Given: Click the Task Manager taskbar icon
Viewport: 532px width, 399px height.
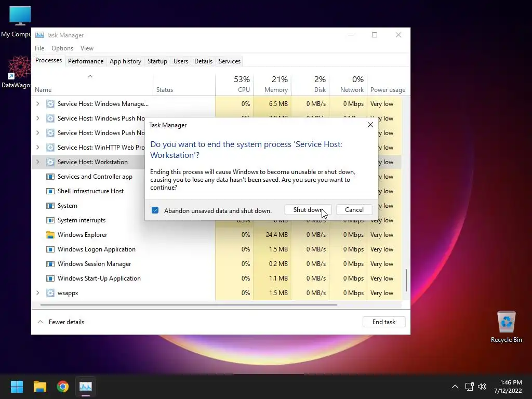Looking at the screenshot, I should tap(86, 387).
